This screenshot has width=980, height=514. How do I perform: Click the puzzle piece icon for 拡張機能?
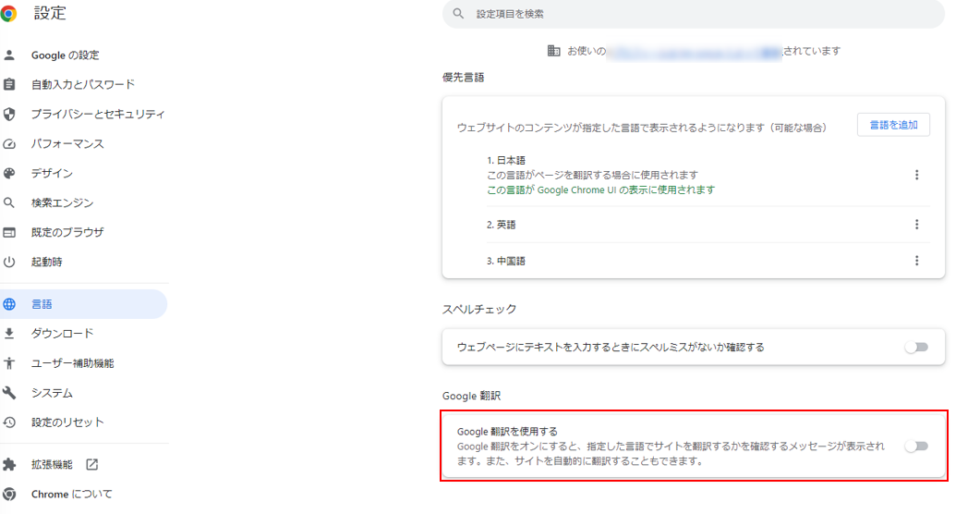tap(9, 465)
